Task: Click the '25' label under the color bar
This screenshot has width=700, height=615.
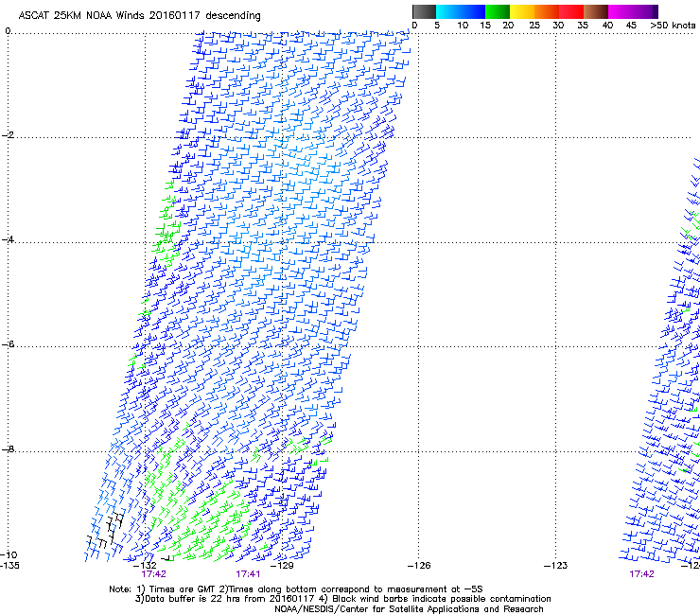Action: click(534, 26)
